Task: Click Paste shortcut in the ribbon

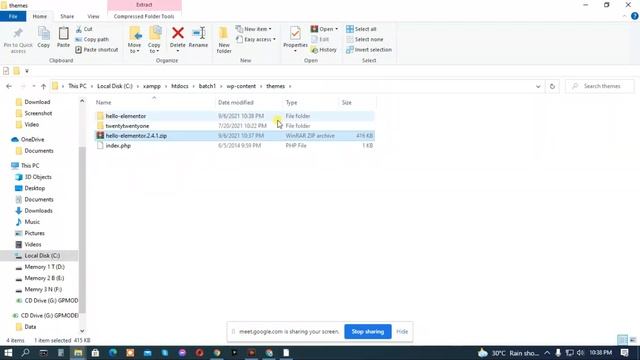Action: 97,49
